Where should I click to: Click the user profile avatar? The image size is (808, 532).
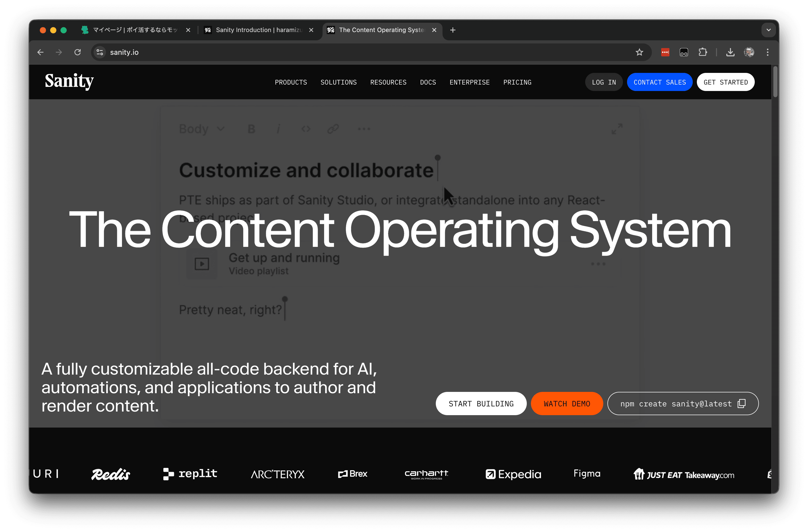[749, 52]
